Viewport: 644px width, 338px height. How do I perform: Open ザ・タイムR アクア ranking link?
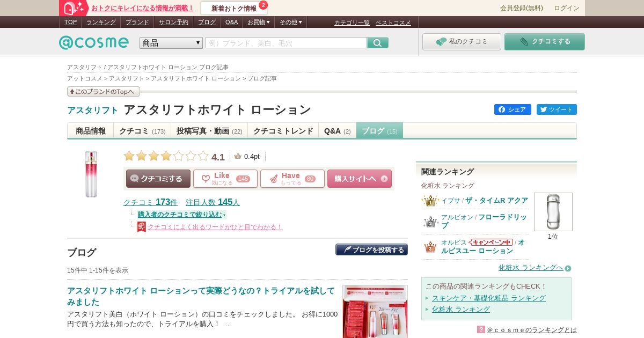(x=496, y=200)
